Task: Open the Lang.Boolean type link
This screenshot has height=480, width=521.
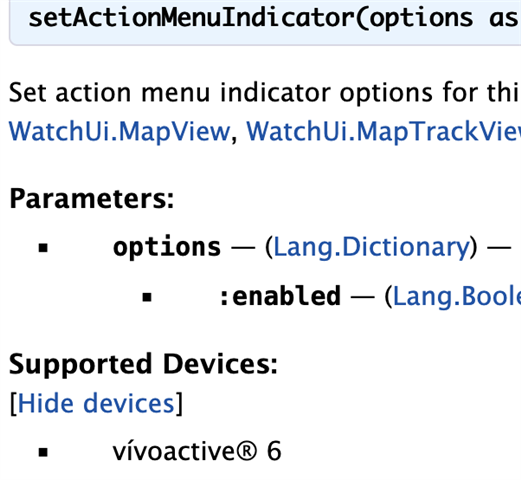Action: [457, 296]
